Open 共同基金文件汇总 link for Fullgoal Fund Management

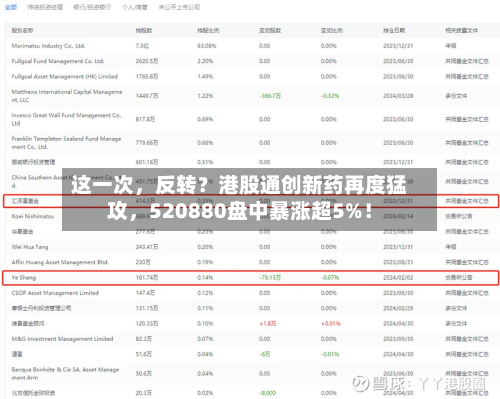point(467,61)
